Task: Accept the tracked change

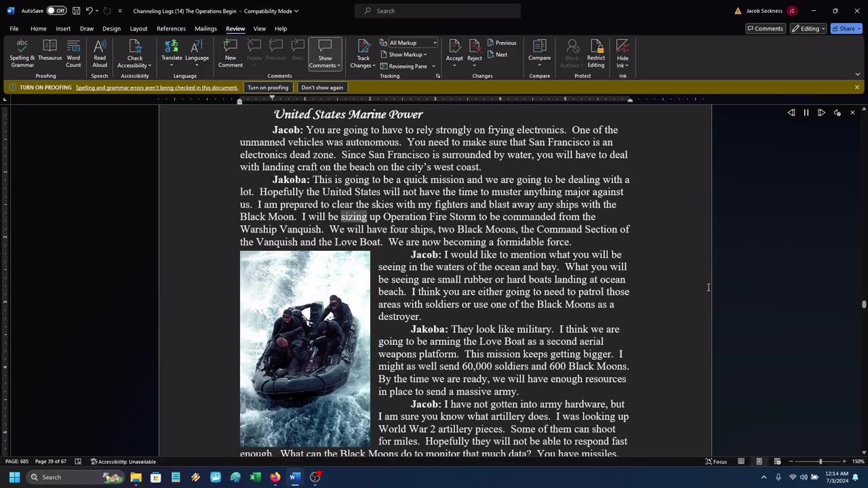Action: click(454, 54)
